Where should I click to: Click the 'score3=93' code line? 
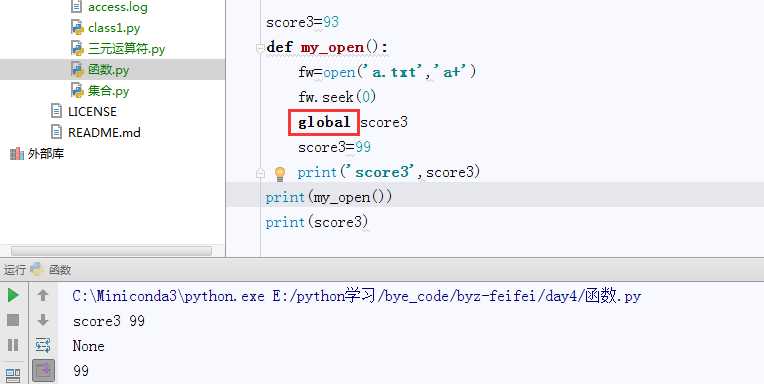pyautogui.click(x=302, y=22)
